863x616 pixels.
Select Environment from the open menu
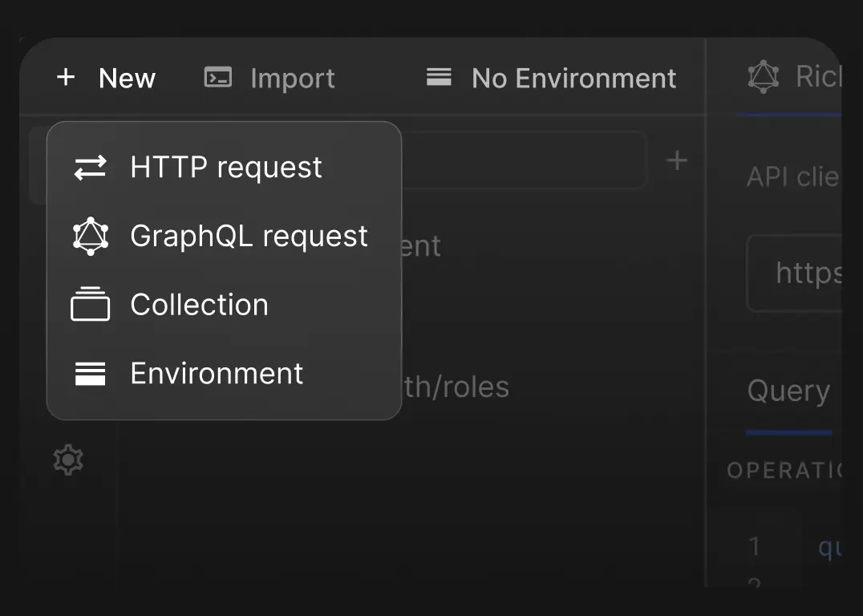click(x=216, y=373)
